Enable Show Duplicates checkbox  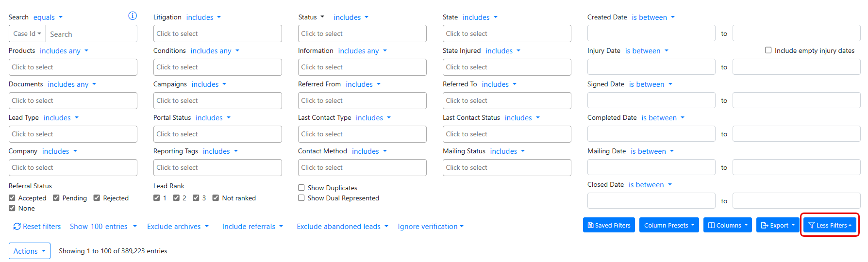pos(301,188)
